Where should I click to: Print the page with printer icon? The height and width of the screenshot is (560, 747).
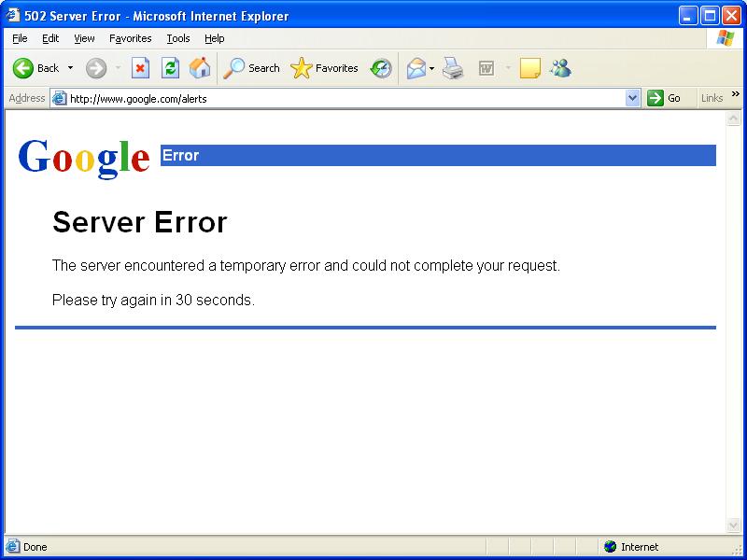[453, 68]
